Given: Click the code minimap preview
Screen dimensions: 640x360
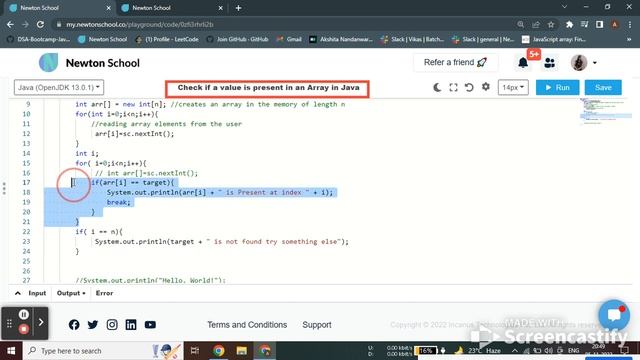Looking at the screenshot, I should 606,111.
